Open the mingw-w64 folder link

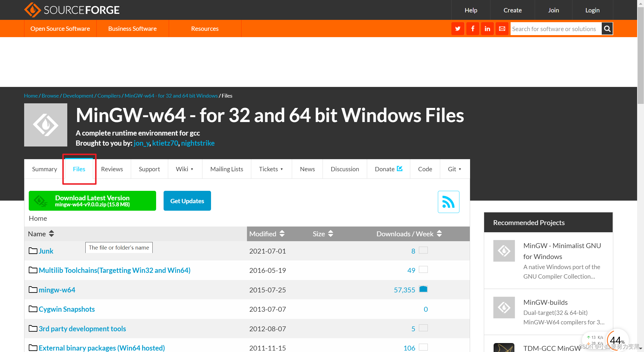[57, 290]
